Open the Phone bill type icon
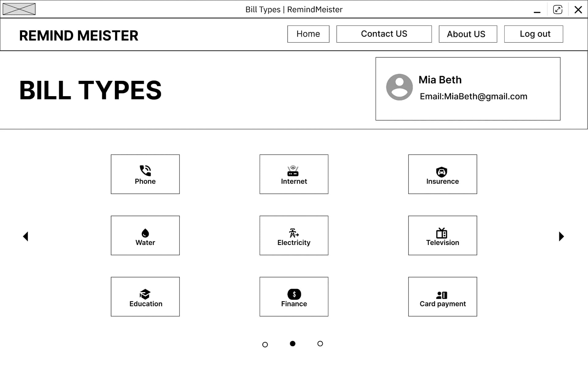Screen dimensions: 588x380 [x=145, y=171]
